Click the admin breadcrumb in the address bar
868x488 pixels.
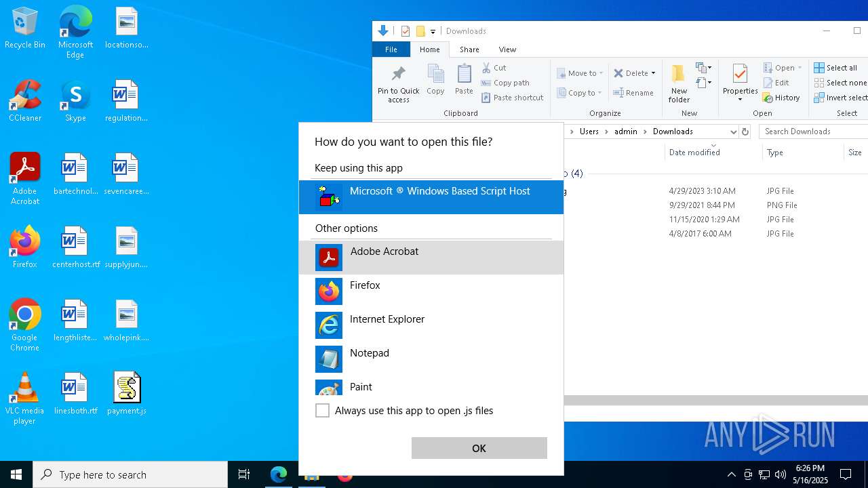[x=626, y=131]
